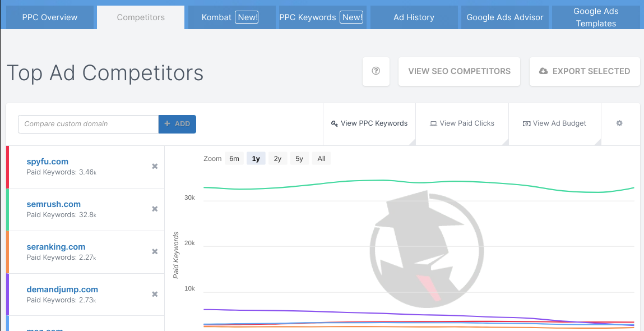Click the New! badge on PPC Keywords tab

[x=351, y=17]
